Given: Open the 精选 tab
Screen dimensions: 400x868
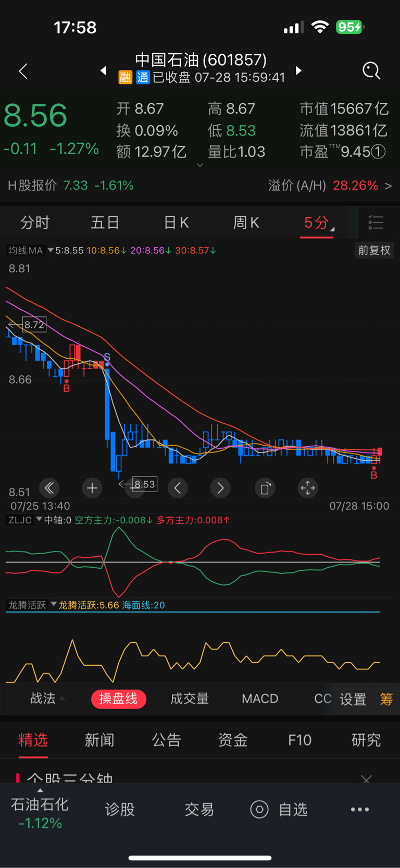Looking at the screenshot, I should (33, 740).
